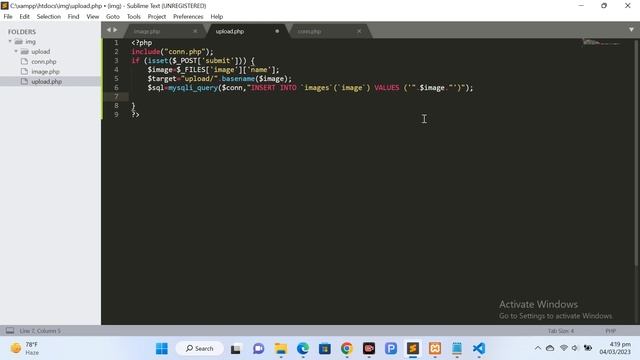Launch Google Chrome from the taskbar
Image resolution: width=640 pixels, height=360 pixels.
pyautogui.click(x=347, y=349)
